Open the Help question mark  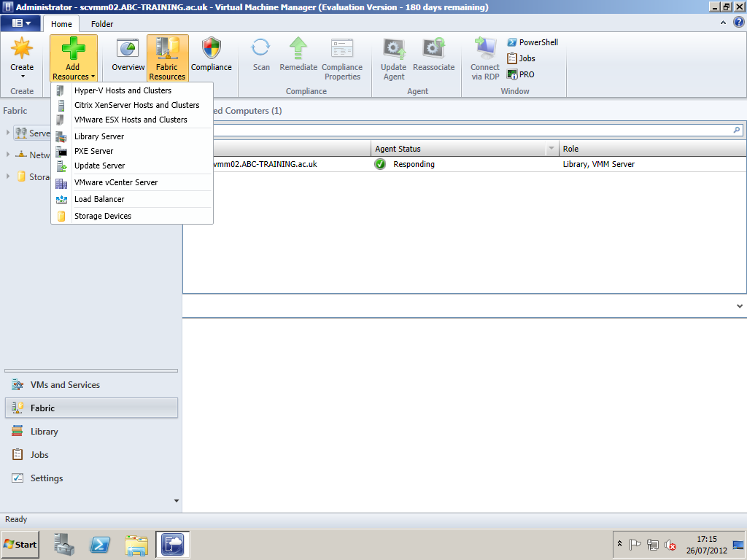click(738, 23)
